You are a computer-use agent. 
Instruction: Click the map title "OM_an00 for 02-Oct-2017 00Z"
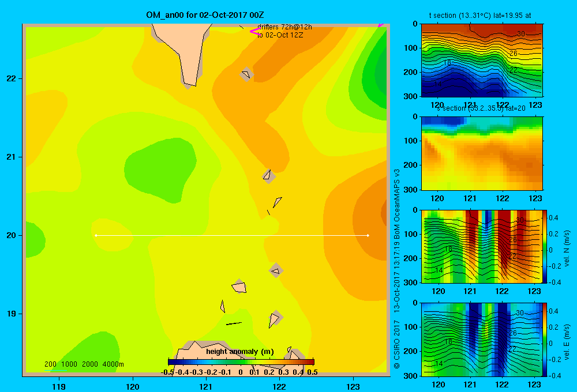click(x=205, y=15)
